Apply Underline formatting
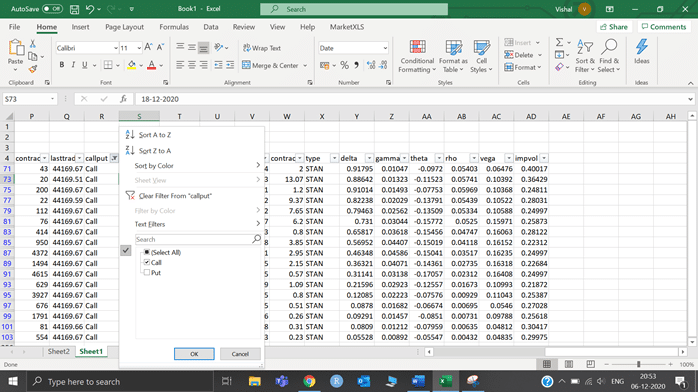The width and height of the screenshot is (698, 392). pos(85,65)
